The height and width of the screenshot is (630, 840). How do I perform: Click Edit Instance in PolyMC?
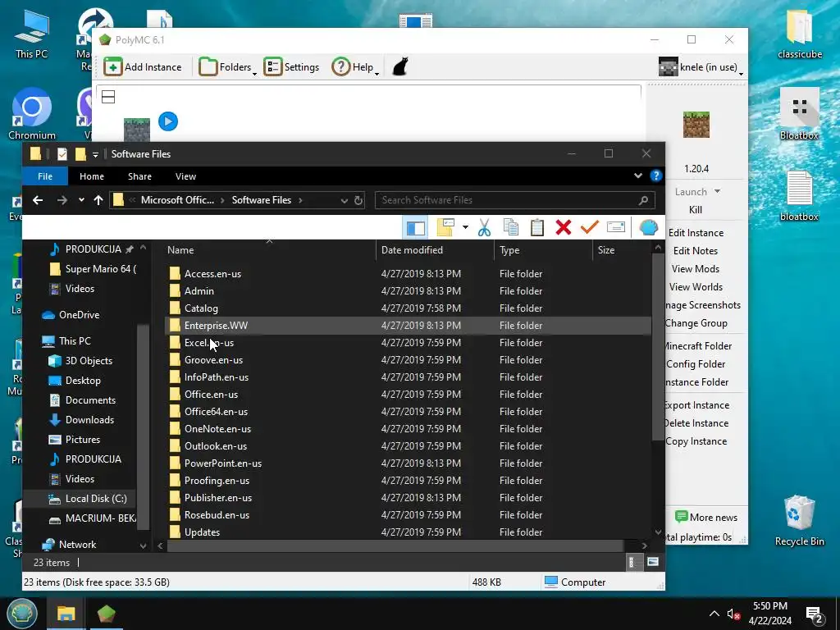[x=696, y=232]
